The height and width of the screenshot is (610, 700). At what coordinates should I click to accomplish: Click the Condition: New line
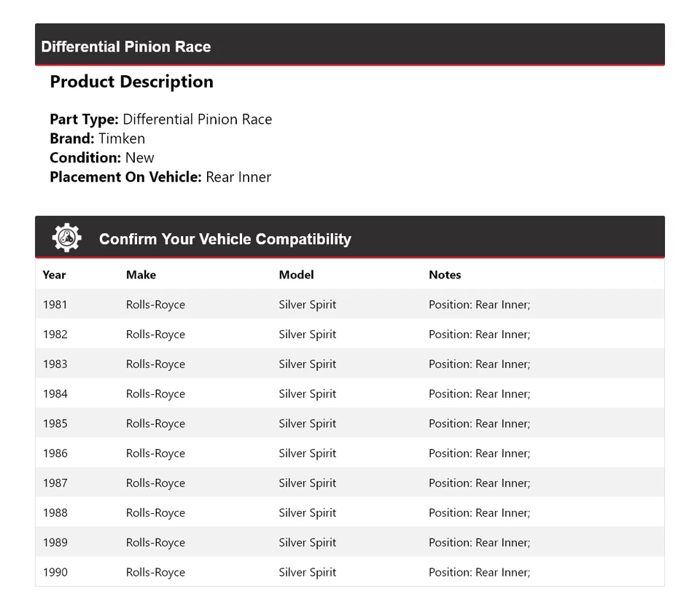pos(102,157)
